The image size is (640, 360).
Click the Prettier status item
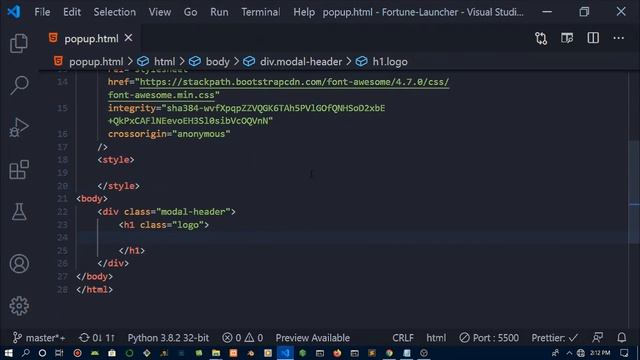click(555, 338)
